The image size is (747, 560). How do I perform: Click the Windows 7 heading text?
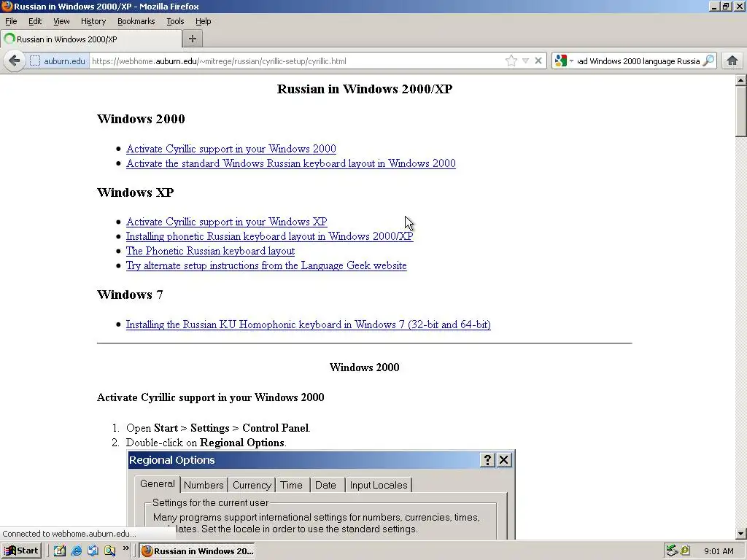click(x=130, y=295)
